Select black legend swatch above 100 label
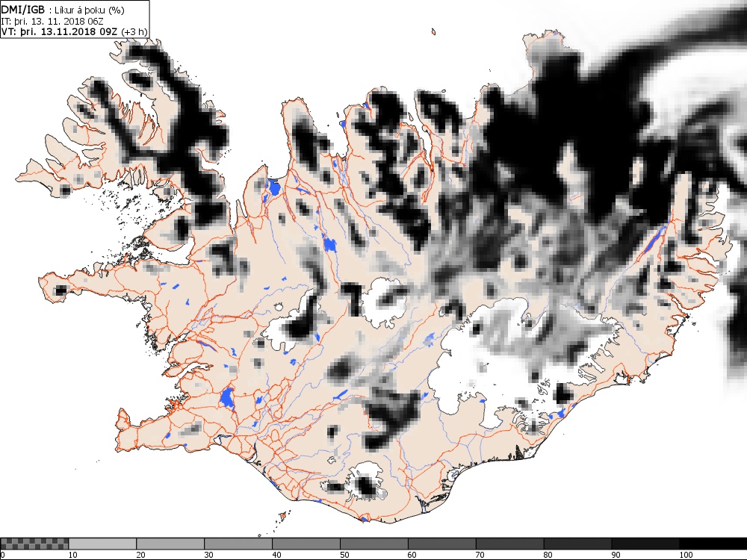 713,544
